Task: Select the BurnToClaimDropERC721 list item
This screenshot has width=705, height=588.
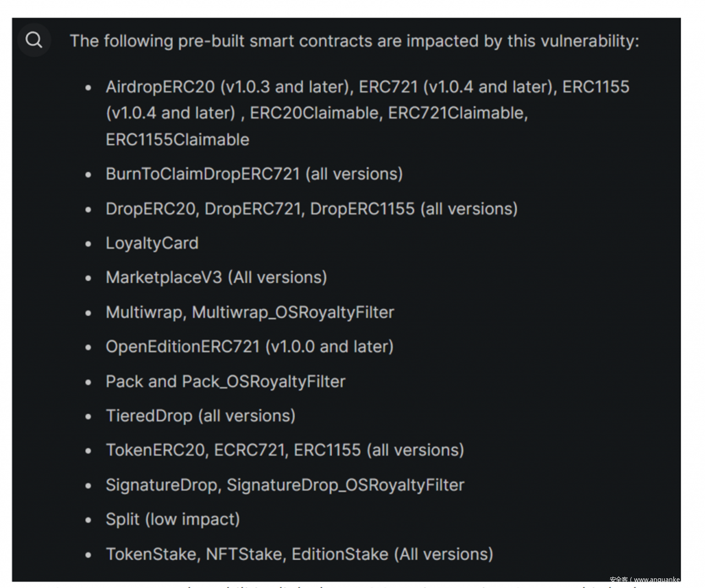Action: coord(254,174)
